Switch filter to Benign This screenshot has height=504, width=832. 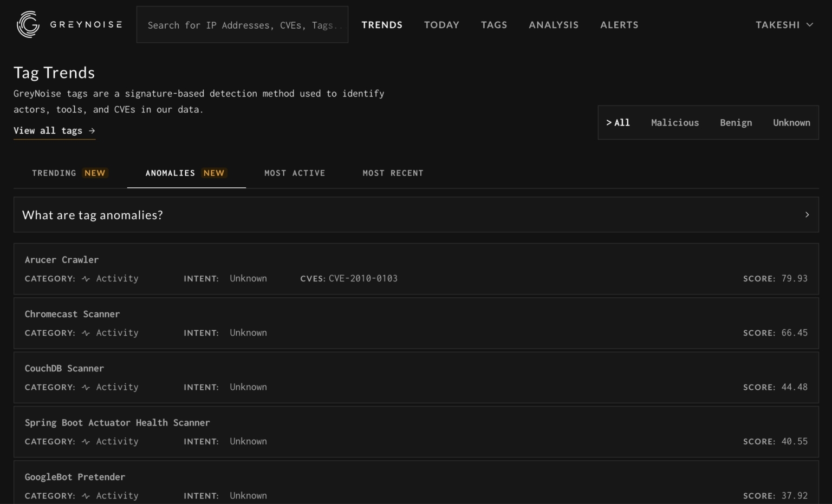coord(736,122)
